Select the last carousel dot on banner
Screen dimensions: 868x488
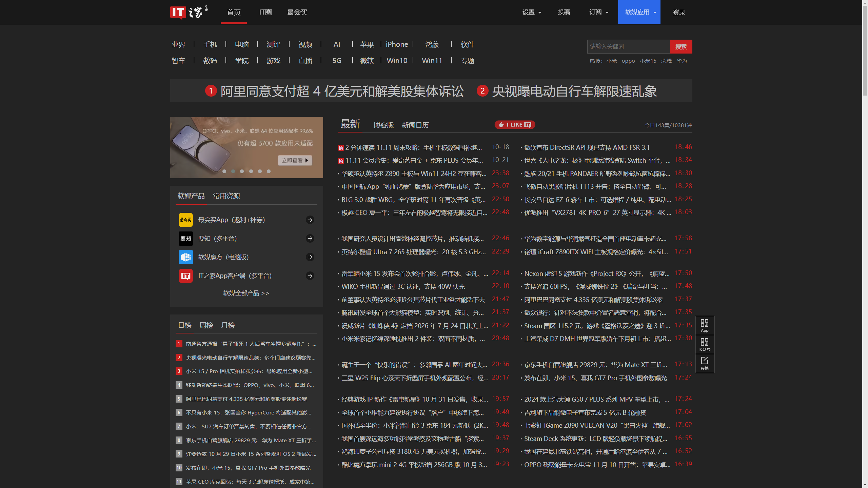click(269, 171)
